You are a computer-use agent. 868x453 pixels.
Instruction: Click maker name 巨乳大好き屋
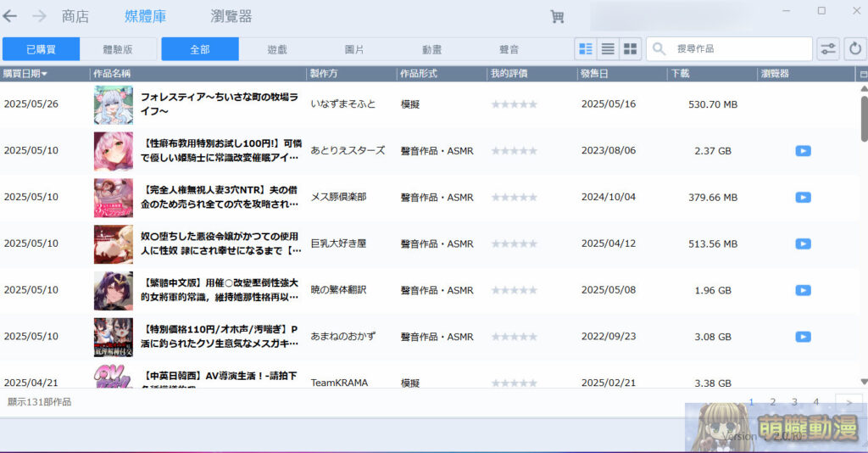(338, 243)
